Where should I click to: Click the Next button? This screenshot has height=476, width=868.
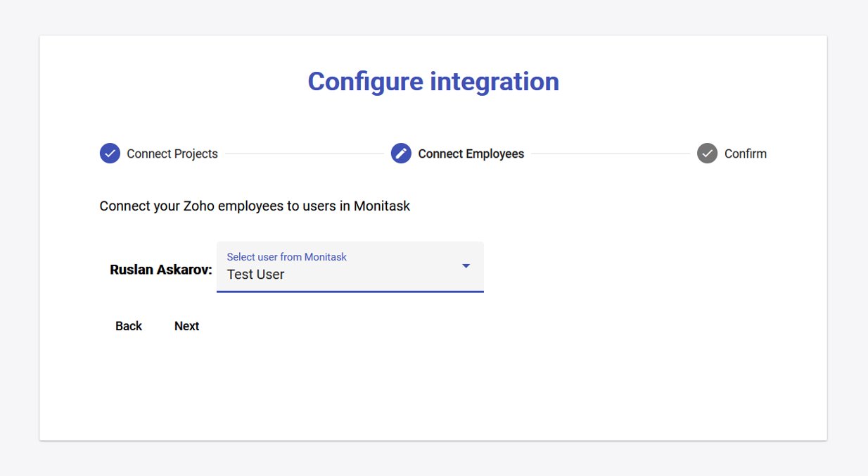point(186,325)
